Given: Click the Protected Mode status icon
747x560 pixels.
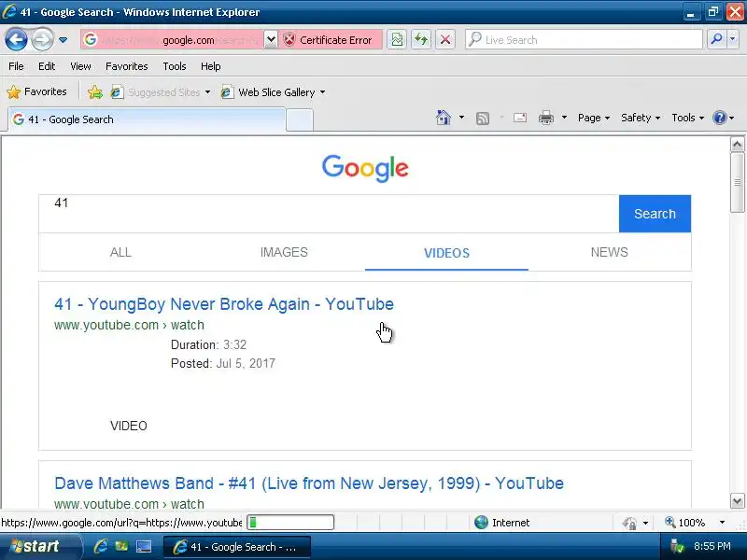Looking at the screenshot, I should tap(629, 523).
